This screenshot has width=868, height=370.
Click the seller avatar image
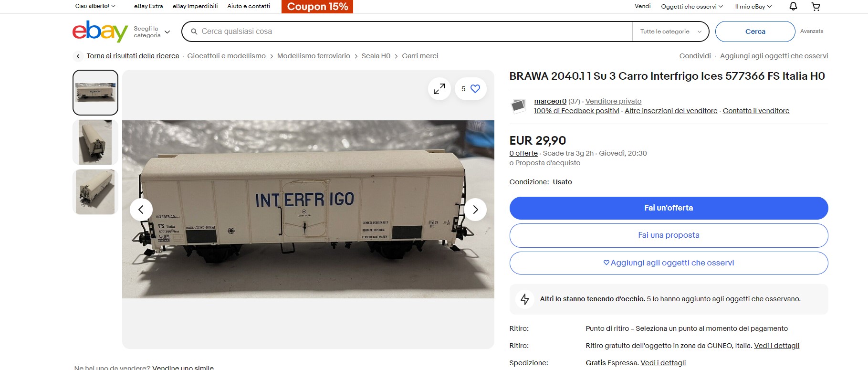pyautogui.click(x=518, y=106)
